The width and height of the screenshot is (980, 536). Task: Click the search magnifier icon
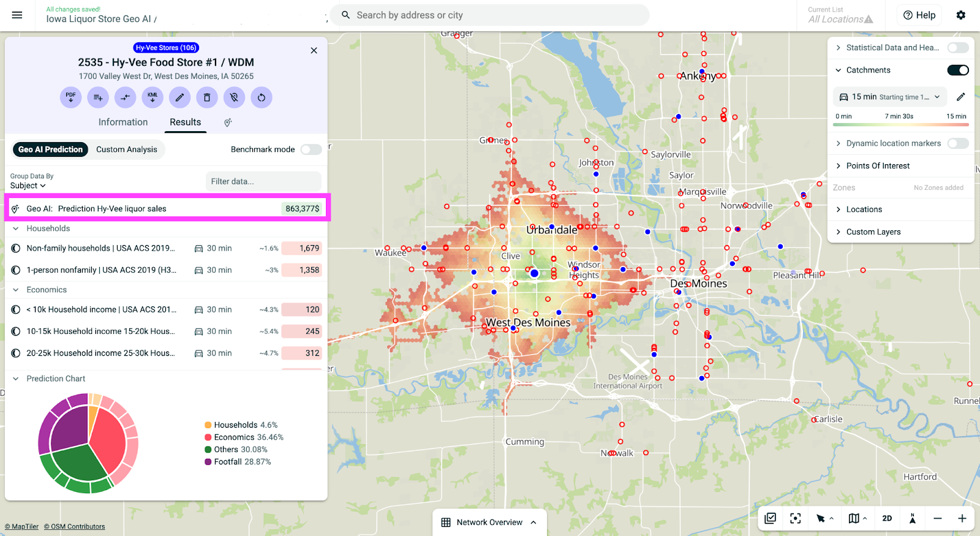(x=346, y=15)
